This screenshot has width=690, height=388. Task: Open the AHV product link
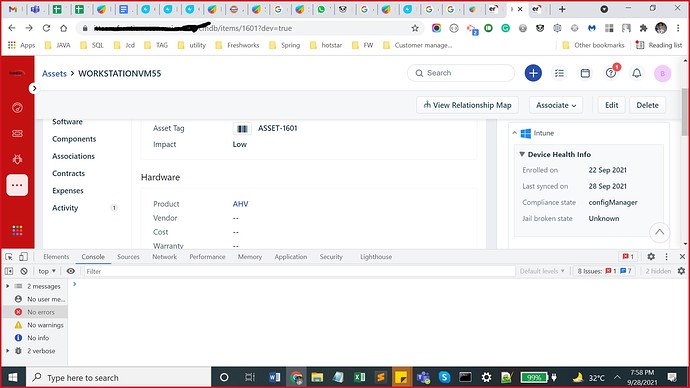pyautogui.click(x=240, y=204)
